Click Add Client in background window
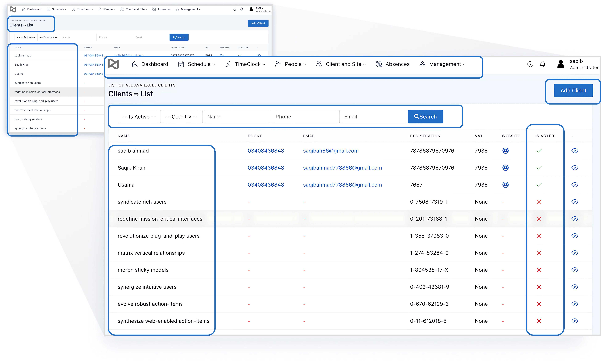 [x=258, y=23]
